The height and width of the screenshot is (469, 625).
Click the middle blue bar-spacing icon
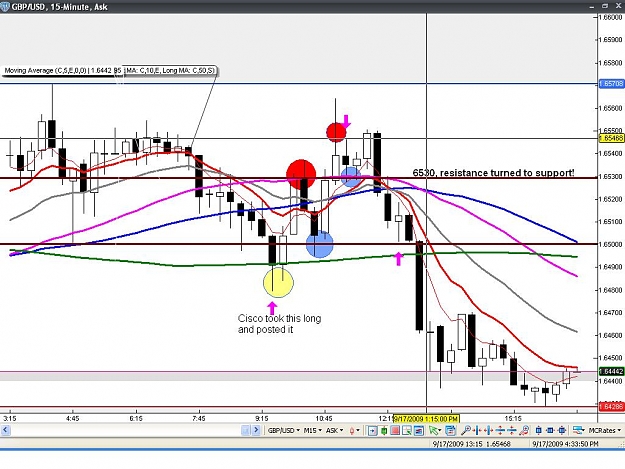(550, 430)
